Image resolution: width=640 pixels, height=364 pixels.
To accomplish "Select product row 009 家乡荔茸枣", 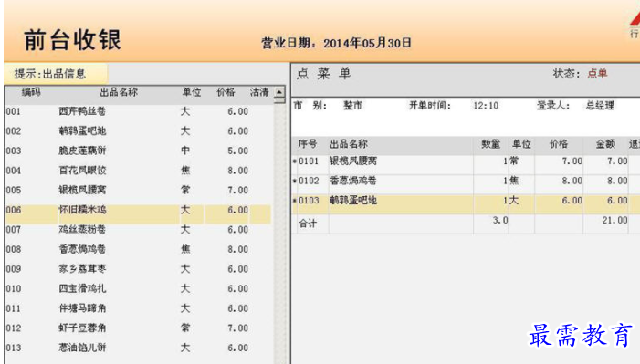I will pos(139,269).
